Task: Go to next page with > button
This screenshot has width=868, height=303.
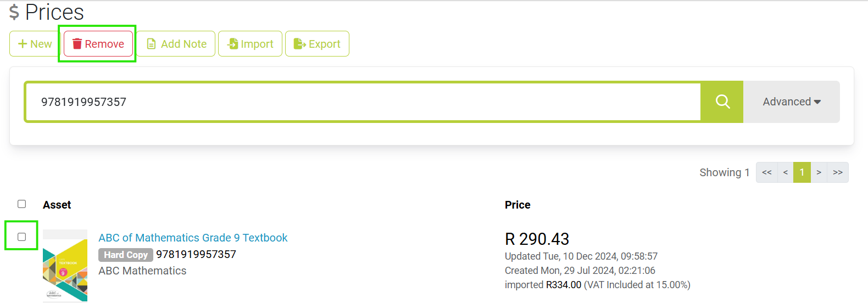Action: point(819,172)
